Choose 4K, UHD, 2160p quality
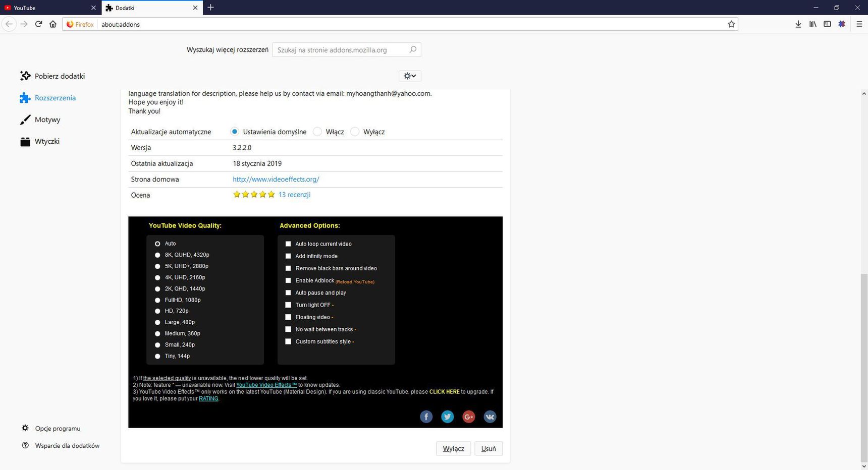 [x=157, y=277]
